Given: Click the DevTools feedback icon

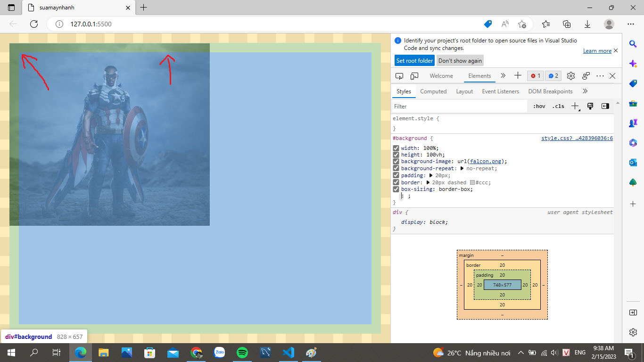Looking at the screenshot, I should (586, 76).
